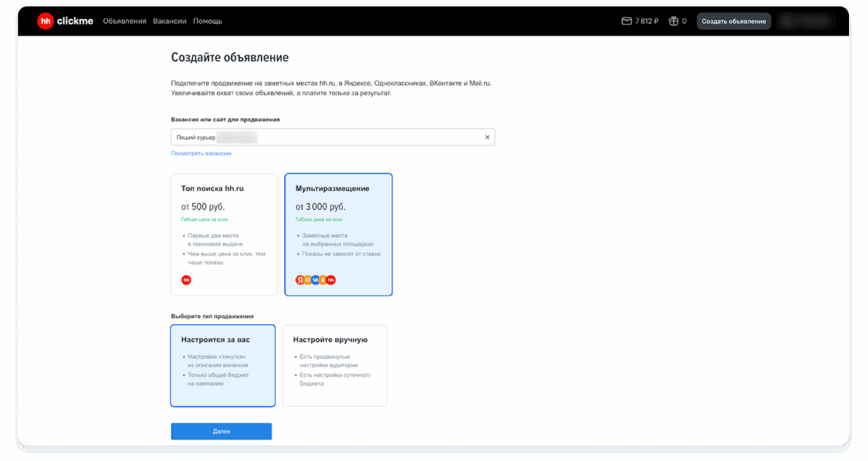Click the VK icon in Мультиразмещение card
Viewport: 868px width, 461px height.
315,280
